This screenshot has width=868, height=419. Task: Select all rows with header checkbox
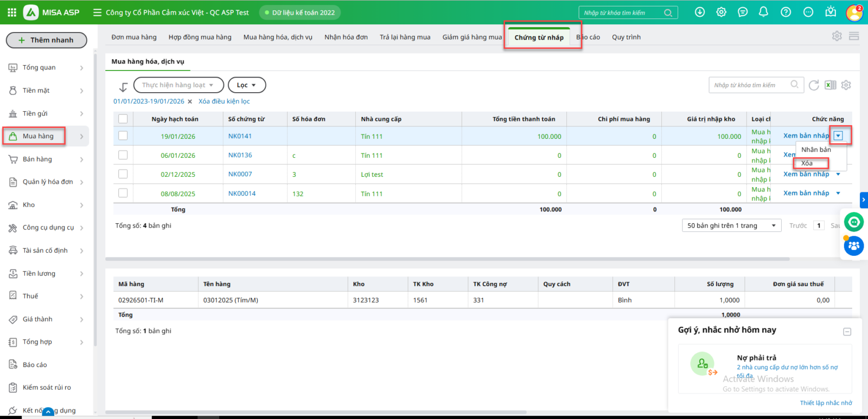coord(123,119)
